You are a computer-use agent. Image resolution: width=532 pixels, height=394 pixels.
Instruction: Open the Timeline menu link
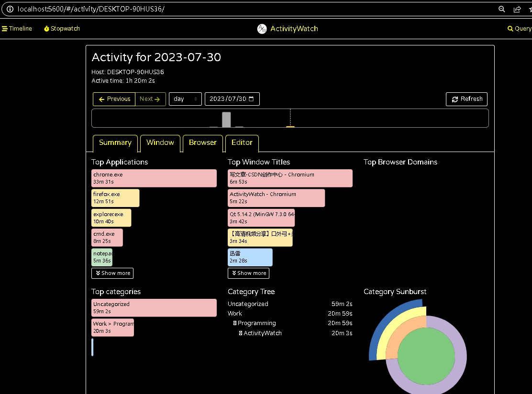point(17,29)
